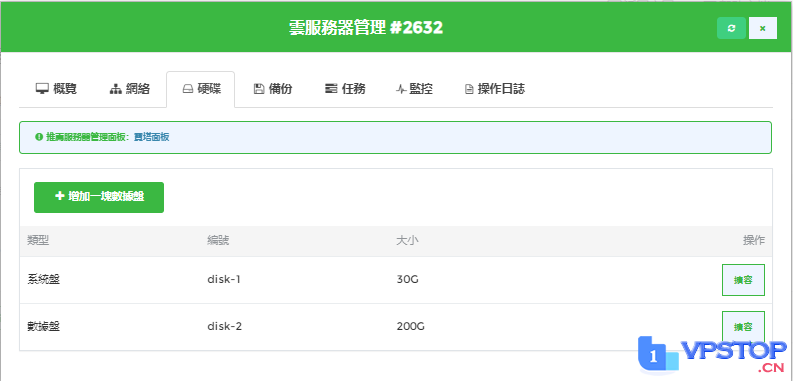Click the disk-2 identifier cell
This screenshot has width=793, height=381.
[x=225, y=326]
